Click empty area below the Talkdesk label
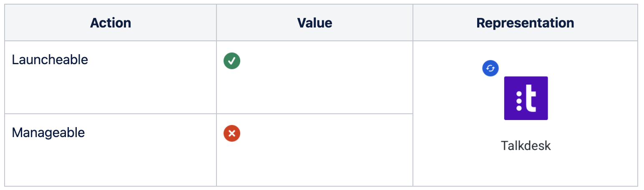The image size is (644, 190). click(526, 171)
